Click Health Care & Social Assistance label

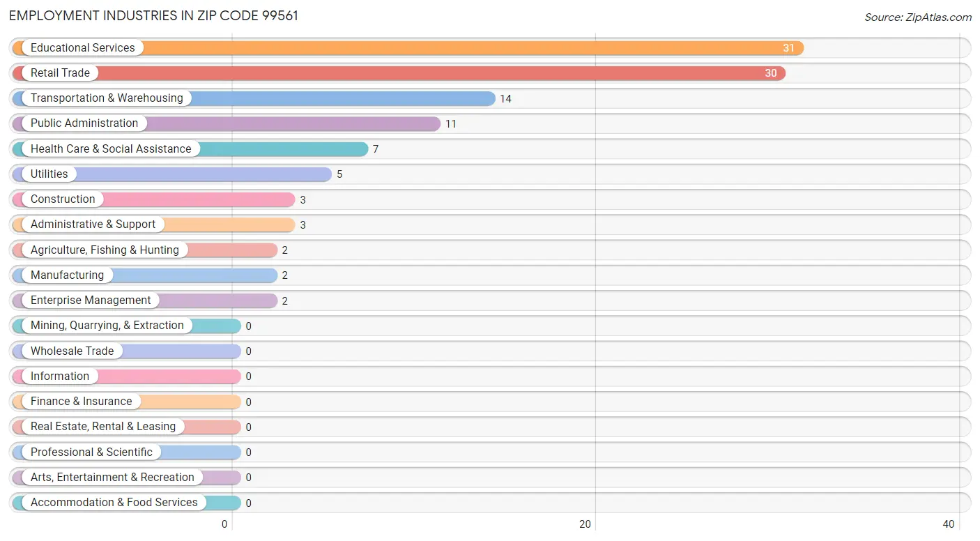click(x=111, y=149)
